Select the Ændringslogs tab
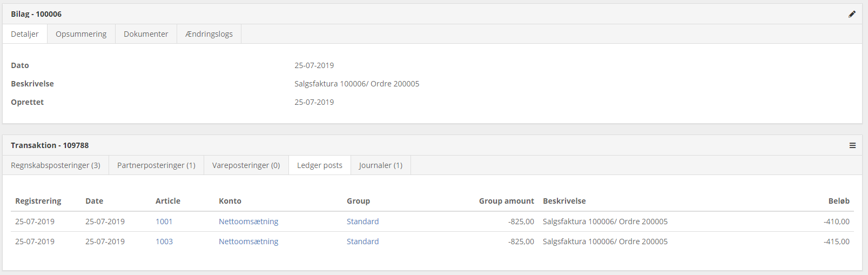The height and width of the screenshot is (275, 868). tap(208, 34)
